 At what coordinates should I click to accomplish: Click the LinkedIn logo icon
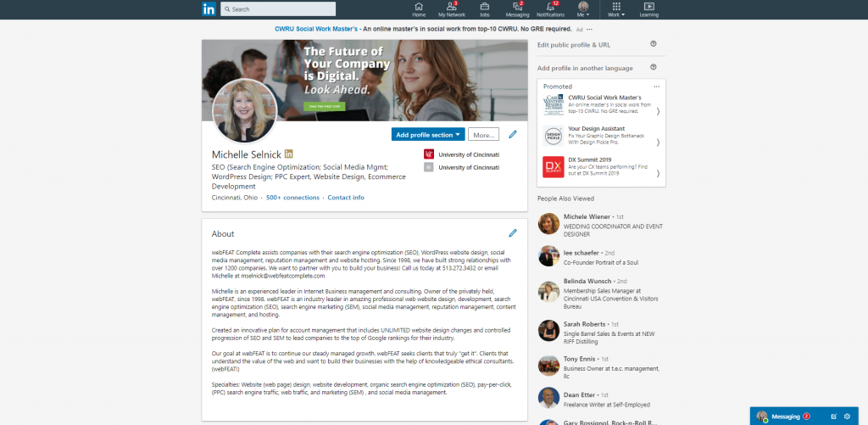pyautogui.click(x=209, y=8)
